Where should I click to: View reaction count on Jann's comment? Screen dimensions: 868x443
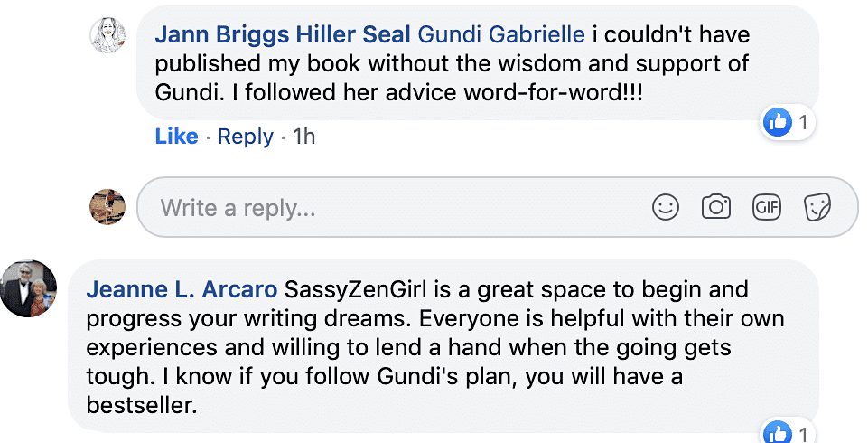(x=803, y=122)
